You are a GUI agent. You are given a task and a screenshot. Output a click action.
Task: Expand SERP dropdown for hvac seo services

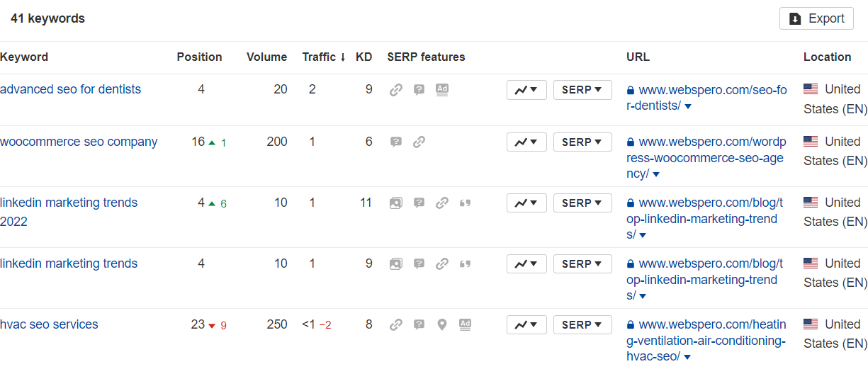coord(582,324)
